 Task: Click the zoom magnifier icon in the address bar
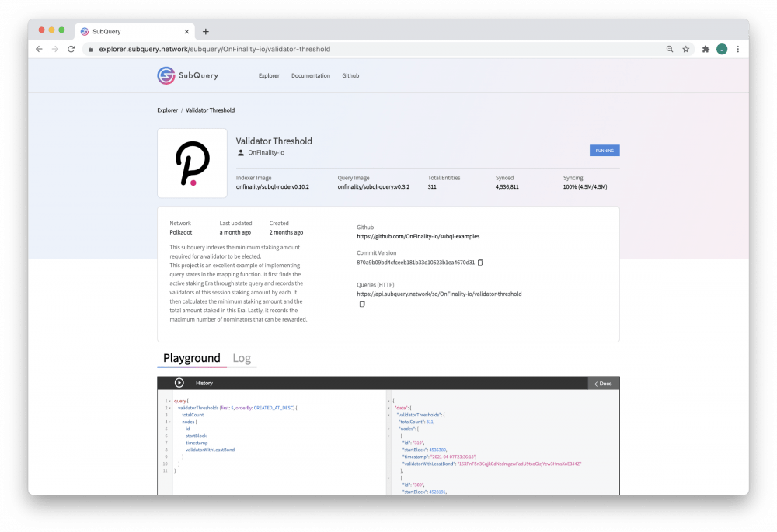point(670,49)
